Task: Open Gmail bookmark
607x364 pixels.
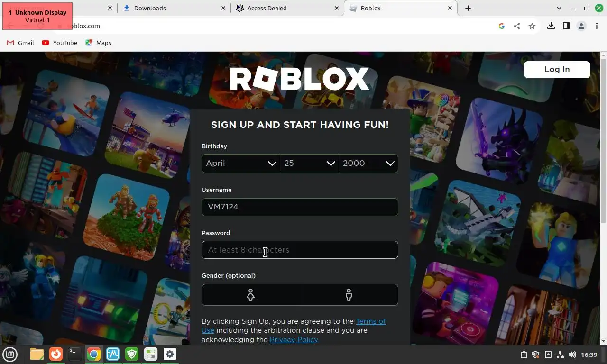Action: tap(20, 43)
